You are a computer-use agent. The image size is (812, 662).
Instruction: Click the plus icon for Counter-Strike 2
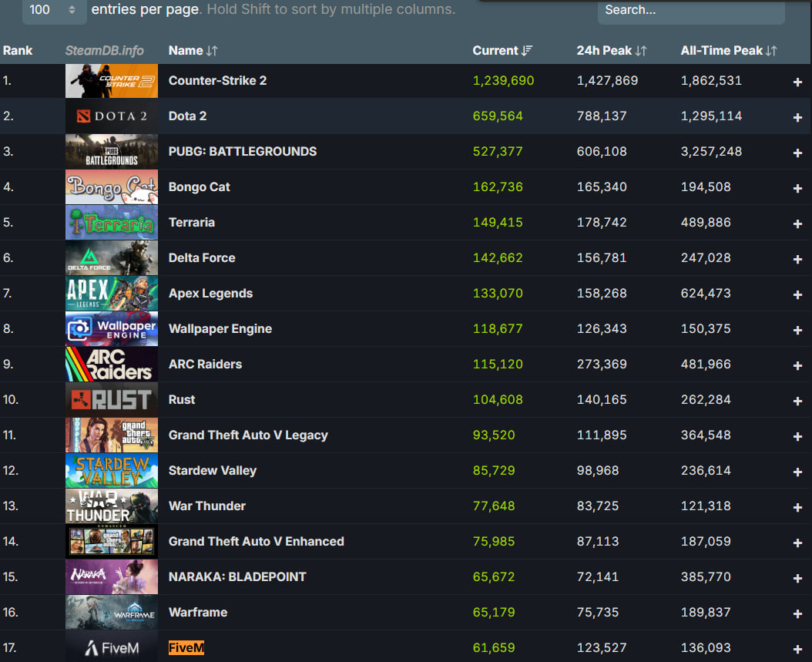[797, 82]
